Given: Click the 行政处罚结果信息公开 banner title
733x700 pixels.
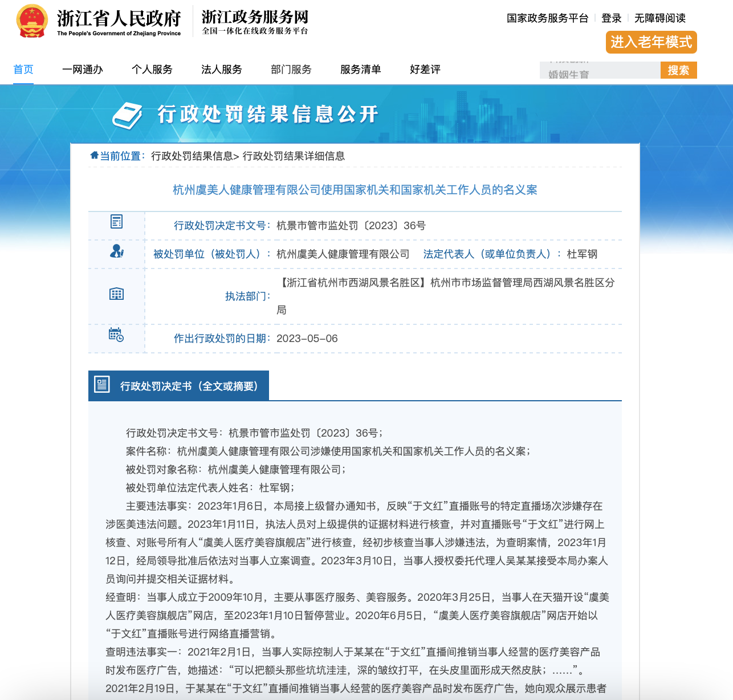Looking at the screenshot, I should [x=268, y=114].
